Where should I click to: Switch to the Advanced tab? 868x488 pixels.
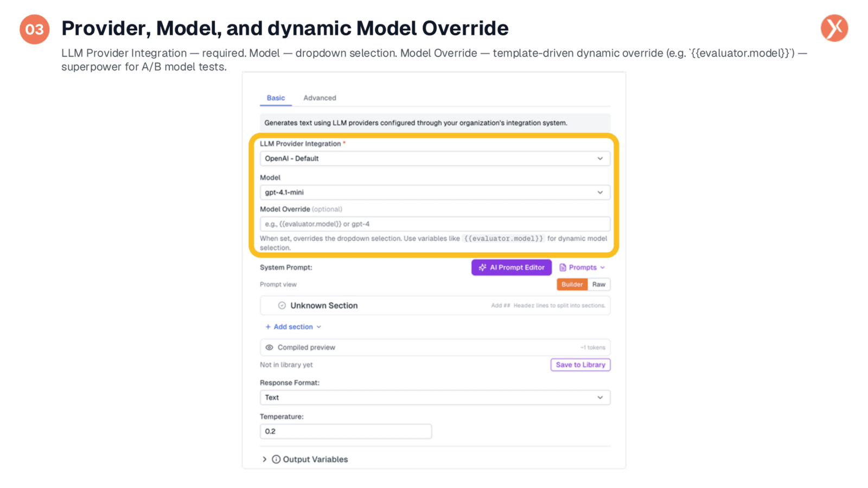pos(320,98)
